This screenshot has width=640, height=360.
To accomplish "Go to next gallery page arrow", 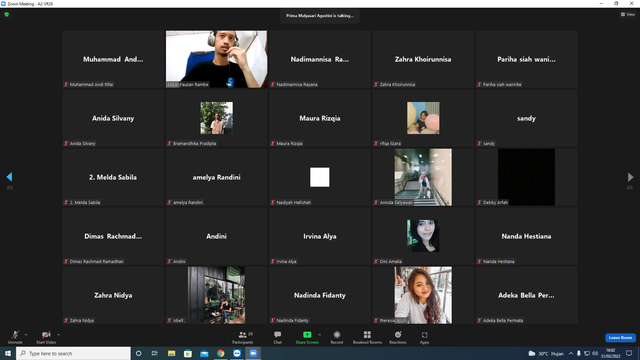I will click(630, 177).
